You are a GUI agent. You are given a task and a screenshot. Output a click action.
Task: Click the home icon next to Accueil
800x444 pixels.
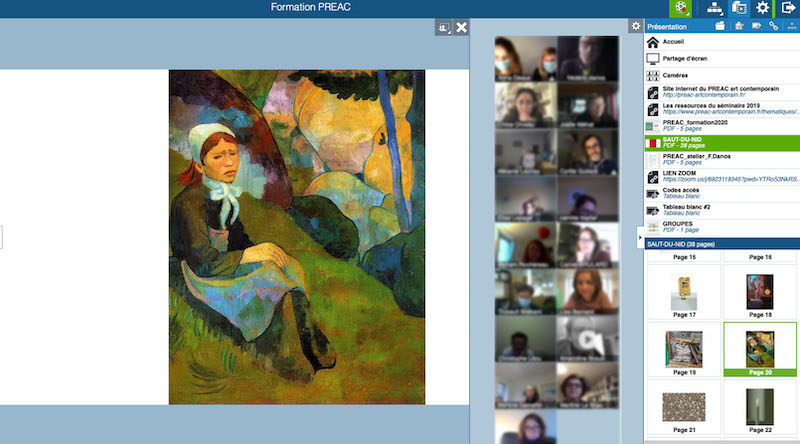(653, 42)
